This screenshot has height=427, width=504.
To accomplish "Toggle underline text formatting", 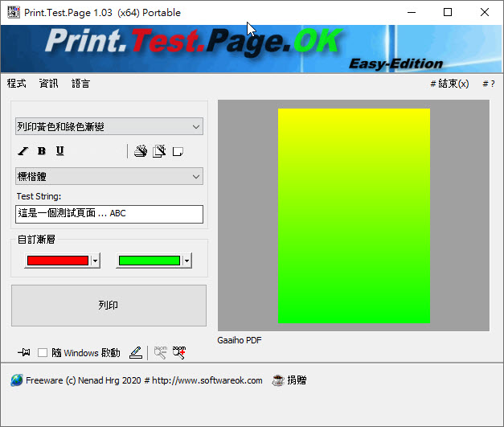I will (x=60, y=151).
